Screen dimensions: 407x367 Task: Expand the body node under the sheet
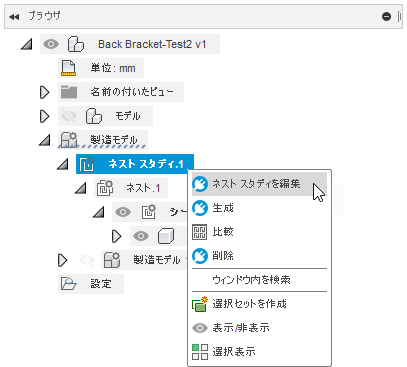tap(117, 236)
